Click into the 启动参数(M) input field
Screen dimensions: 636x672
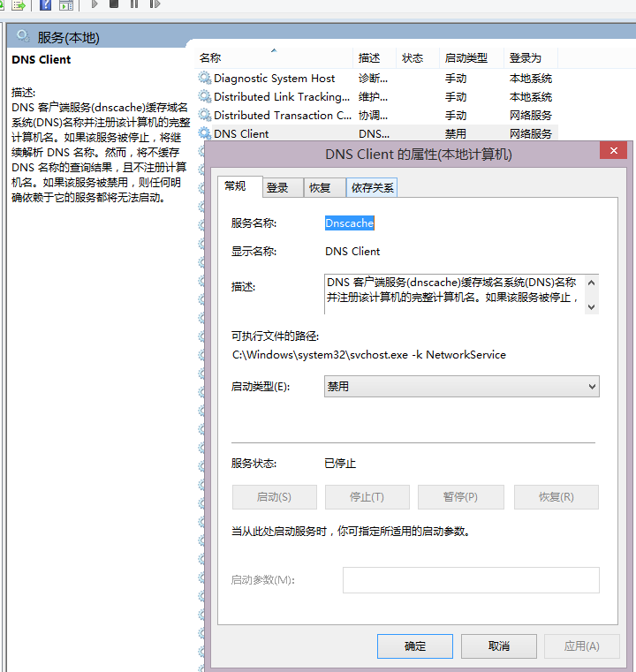point(471,580)
